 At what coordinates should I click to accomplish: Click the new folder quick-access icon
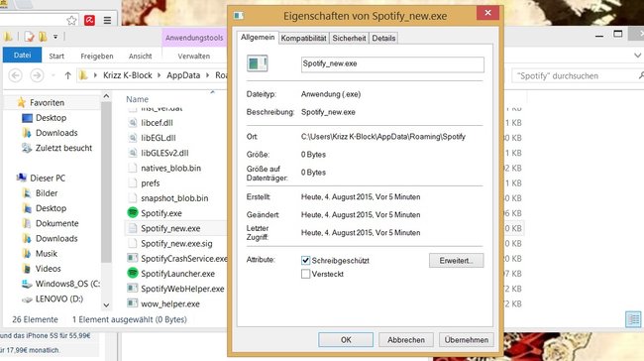[x=43, y=37]
